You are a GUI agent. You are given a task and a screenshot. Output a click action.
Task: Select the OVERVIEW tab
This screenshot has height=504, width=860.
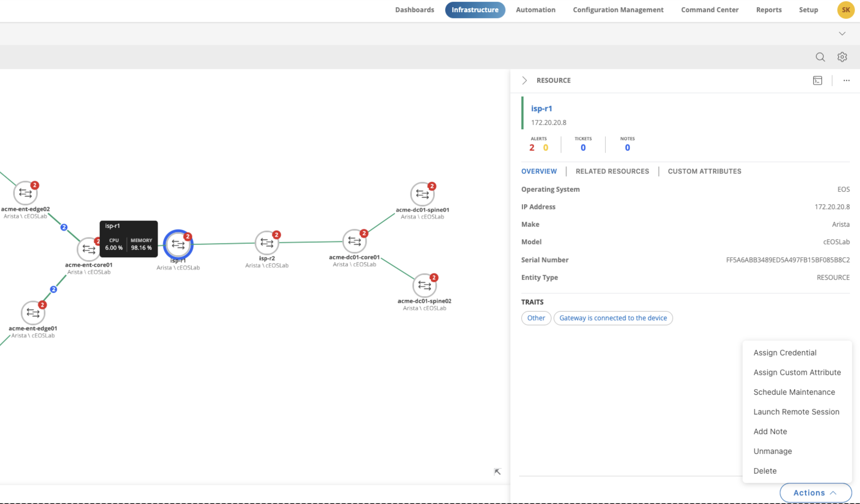click(x=538, y=171)
